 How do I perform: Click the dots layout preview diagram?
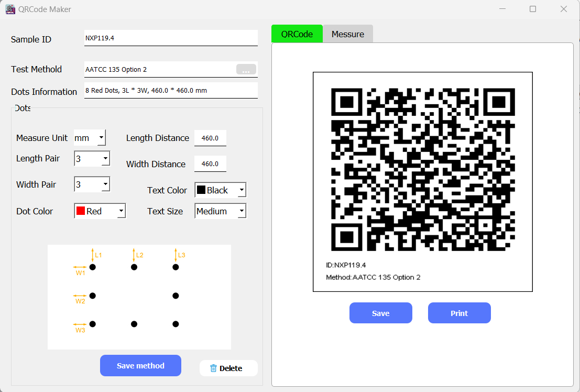pos(139,297)
